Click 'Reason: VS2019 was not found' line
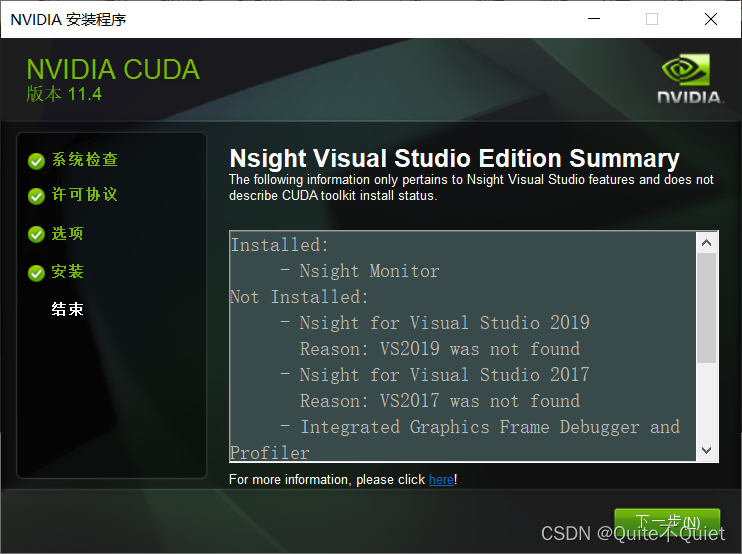 440,349
